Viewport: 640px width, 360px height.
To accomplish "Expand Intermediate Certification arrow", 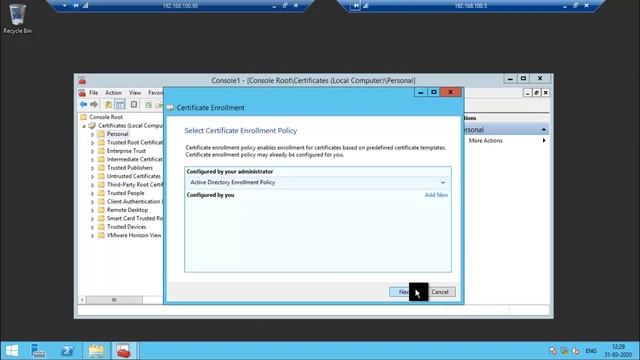I will pos(92,160).
